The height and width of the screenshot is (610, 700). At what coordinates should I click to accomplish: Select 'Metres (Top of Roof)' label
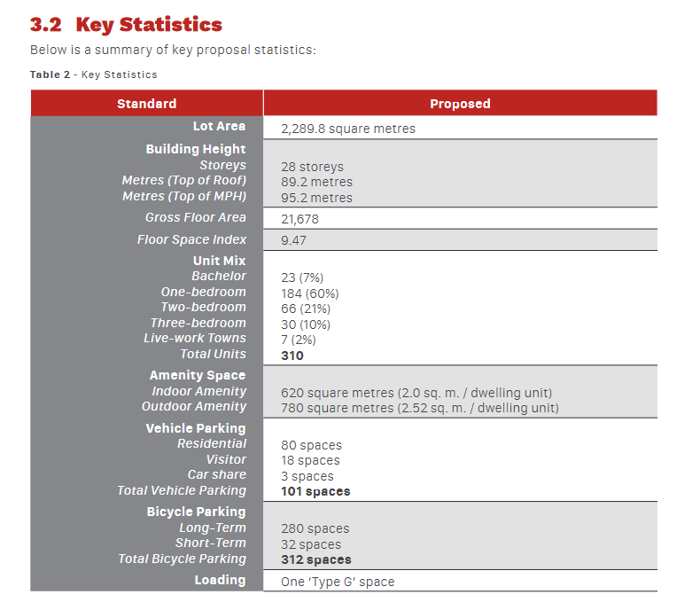[184, 180]
